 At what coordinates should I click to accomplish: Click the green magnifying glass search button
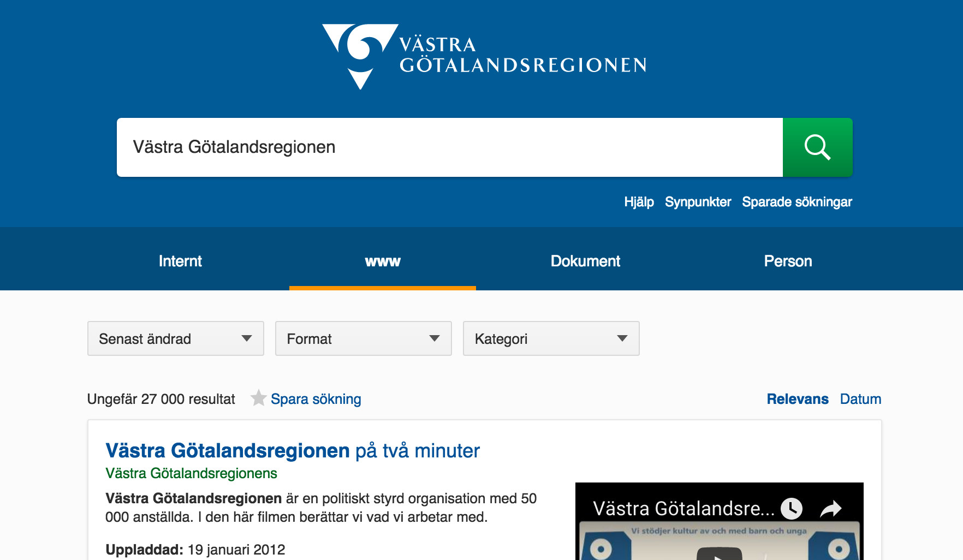pos(817,147)
